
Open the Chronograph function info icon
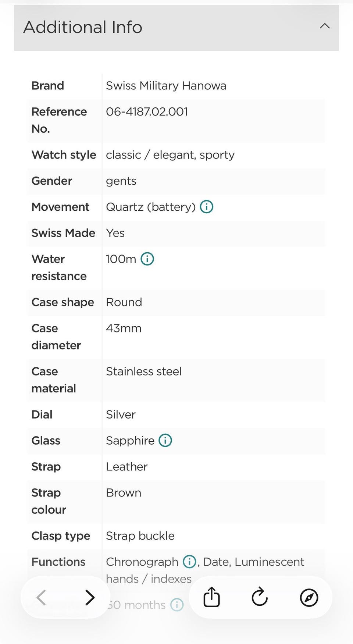[x=189, y=562]
